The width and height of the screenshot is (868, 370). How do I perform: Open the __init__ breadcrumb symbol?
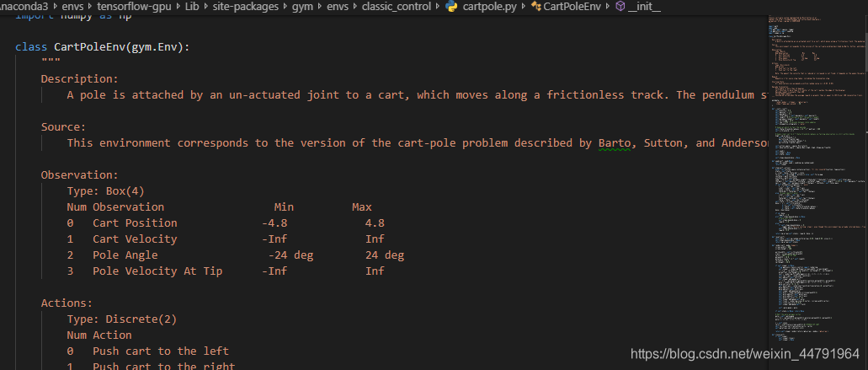pos(644,7)
